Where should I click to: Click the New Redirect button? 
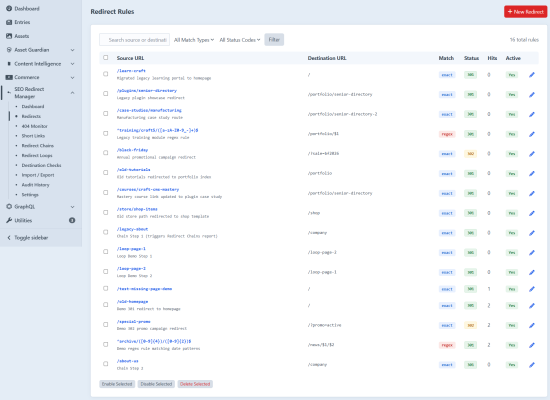tap(525, 12)
